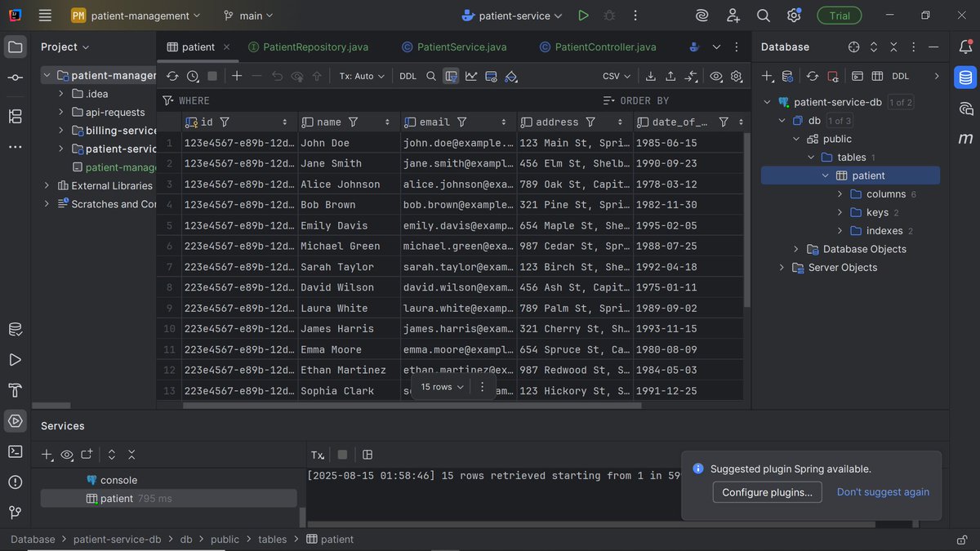This screenshot has height=551, width=980.
Task: Toggle the Database tool window sidebar icon
Action: pyautogui.click(x=965, y=78)
